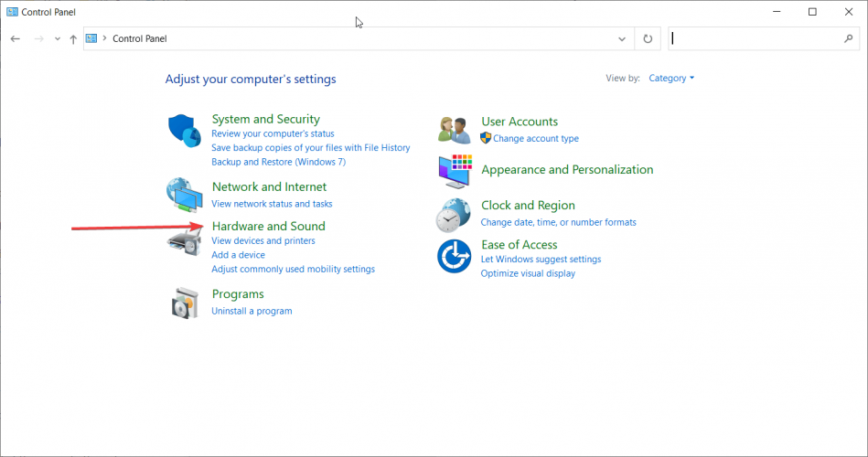
Task: Select Review your computer's status
Action: [x=273, y=133]
